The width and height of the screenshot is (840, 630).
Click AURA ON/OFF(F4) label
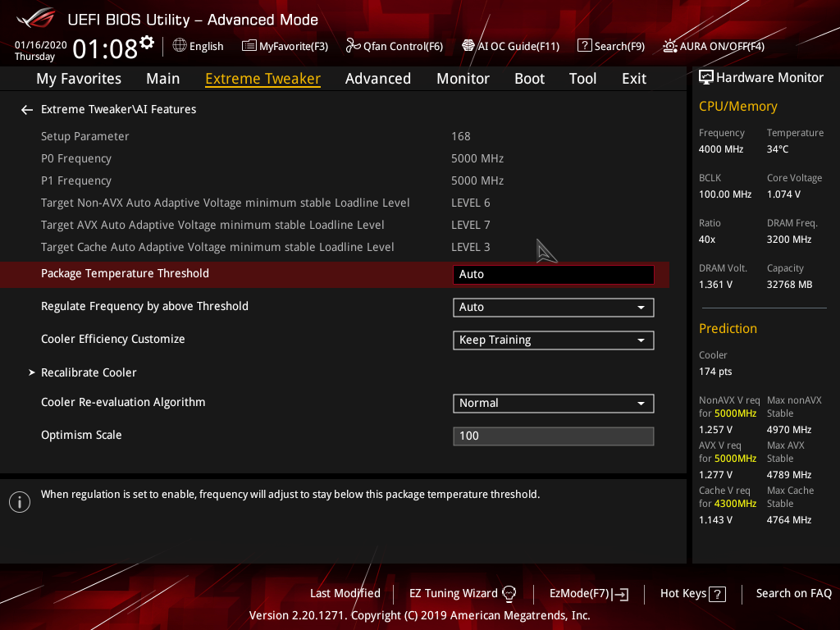(x=722, y=47)
